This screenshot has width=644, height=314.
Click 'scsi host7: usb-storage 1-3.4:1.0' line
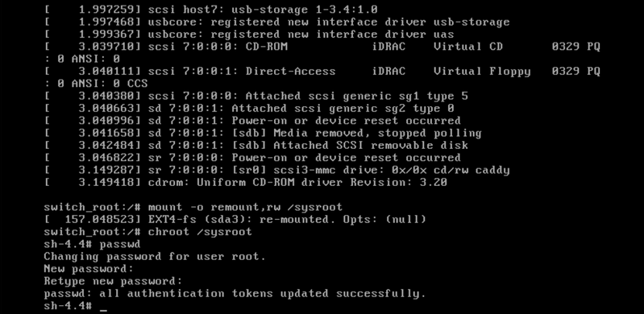pos(210,10)
